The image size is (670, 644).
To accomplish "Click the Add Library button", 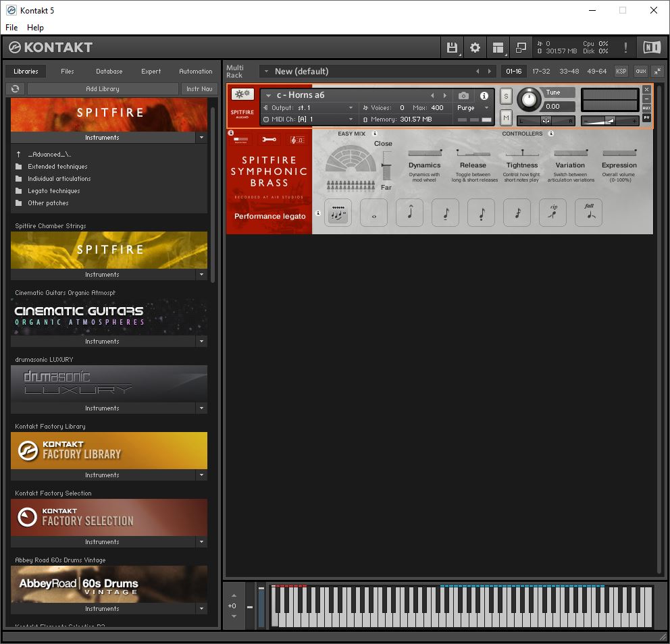I will click(103, 89).
